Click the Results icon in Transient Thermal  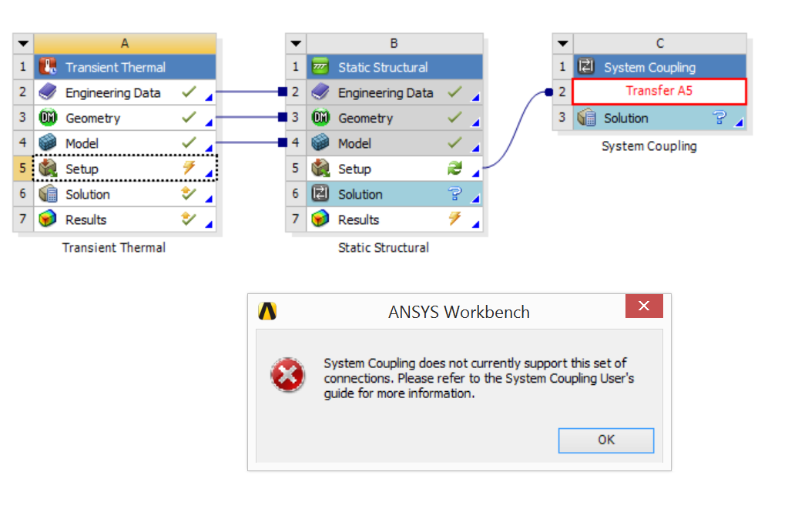click(48, 219)
